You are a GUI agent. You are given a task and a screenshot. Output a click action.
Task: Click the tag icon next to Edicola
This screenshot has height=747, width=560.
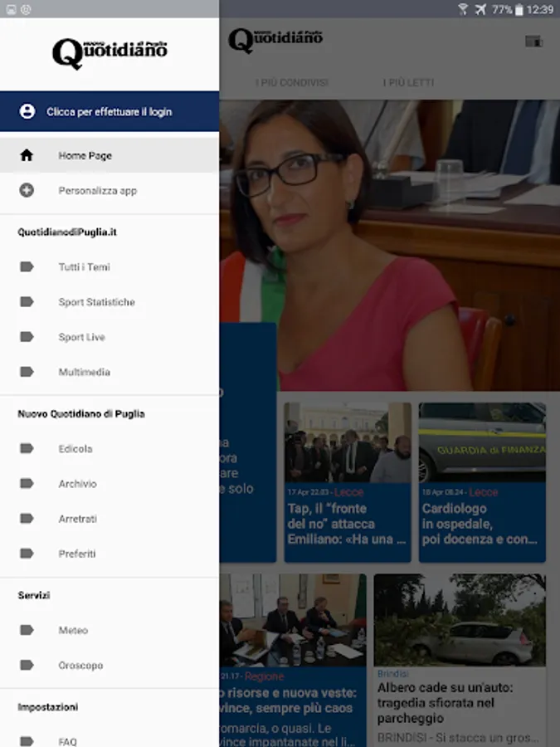(27, 448)
